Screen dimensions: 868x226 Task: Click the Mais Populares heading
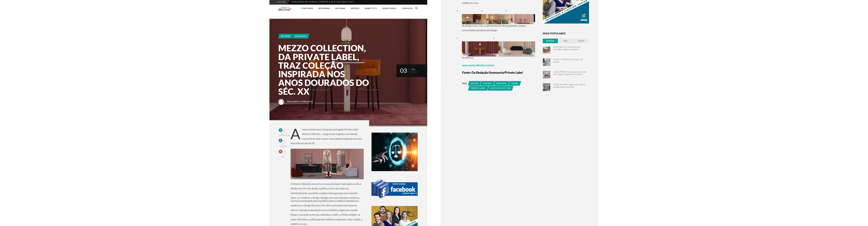[x=554, y=33]
